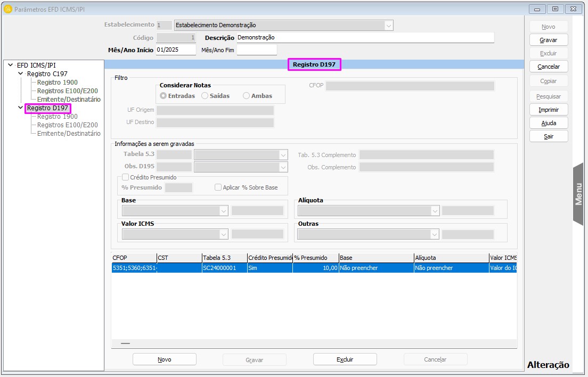Click Excluir button below the grid
The height and width of the screenshot is (377, 588).
(345, 359)
